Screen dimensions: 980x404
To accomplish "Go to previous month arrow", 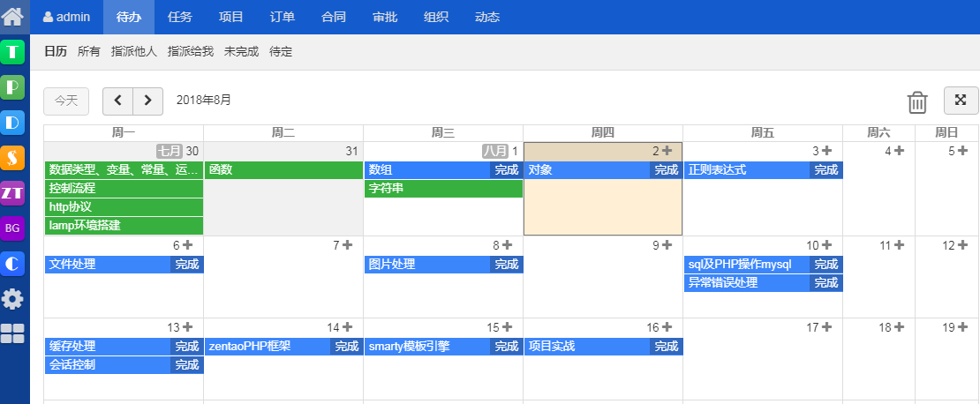I will coord(117,101).
